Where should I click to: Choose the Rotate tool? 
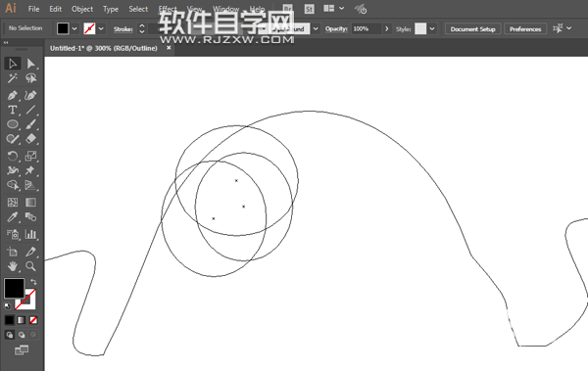13,156
